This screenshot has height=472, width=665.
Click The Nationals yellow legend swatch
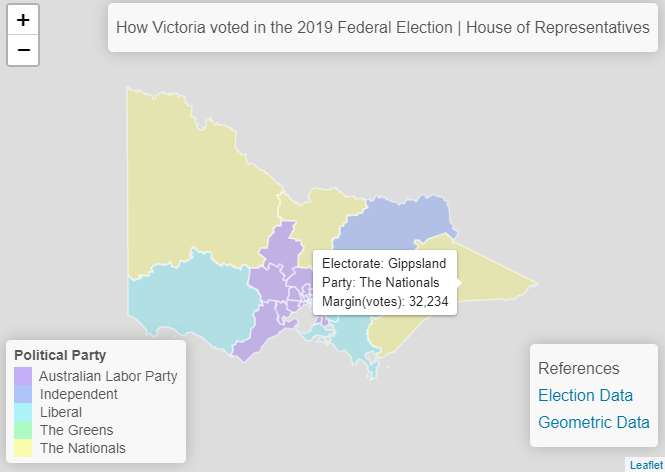(23, 448)
